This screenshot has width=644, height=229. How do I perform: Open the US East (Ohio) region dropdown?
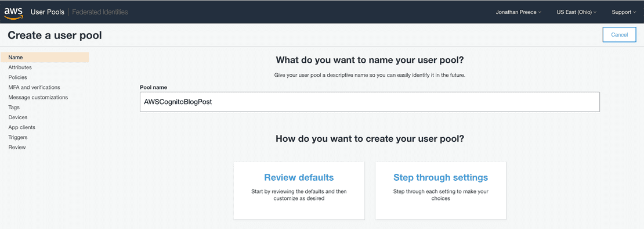pos(576,12)
